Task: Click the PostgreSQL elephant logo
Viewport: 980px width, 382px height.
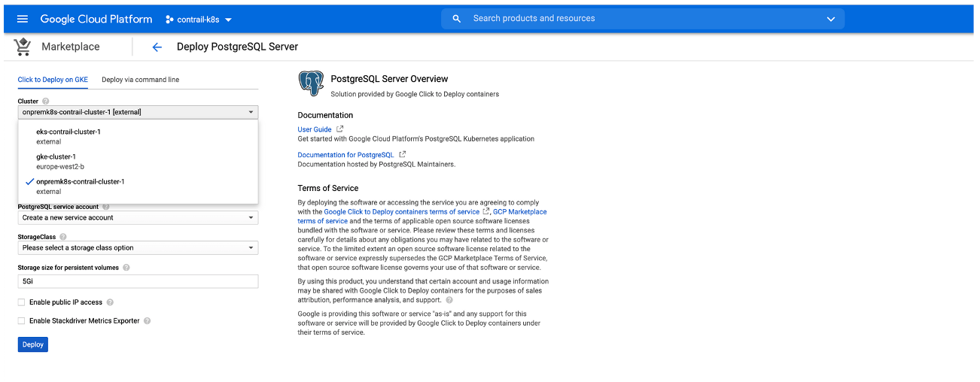Action: [x=311, y=83]
